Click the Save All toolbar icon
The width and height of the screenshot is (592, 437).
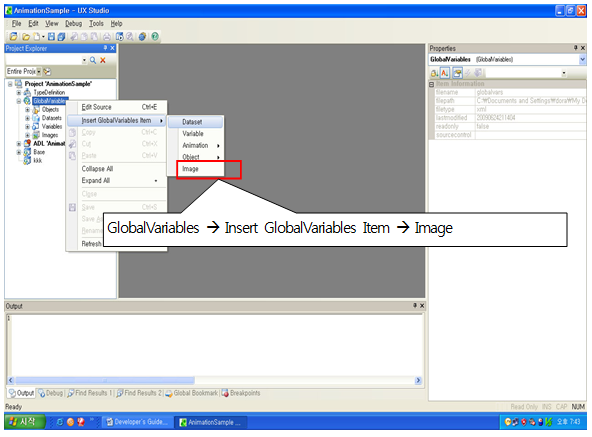pos(61,37)
